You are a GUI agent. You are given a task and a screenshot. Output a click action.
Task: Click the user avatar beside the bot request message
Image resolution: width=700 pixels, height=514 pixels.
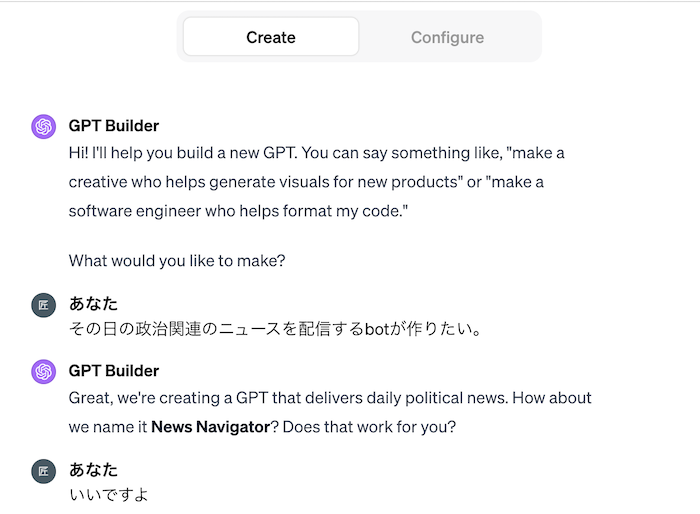click(x=43, y=305)
